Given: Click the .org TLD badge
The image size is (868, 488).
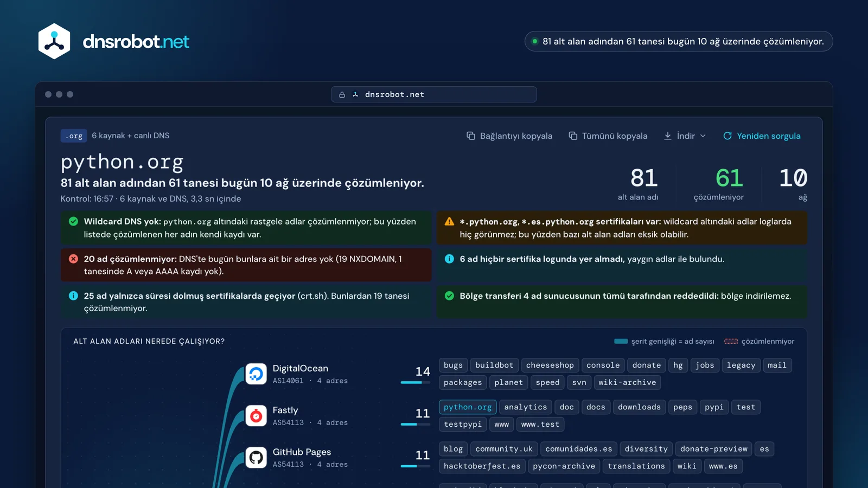Looking at the screenshot, I should coord(74,136).
